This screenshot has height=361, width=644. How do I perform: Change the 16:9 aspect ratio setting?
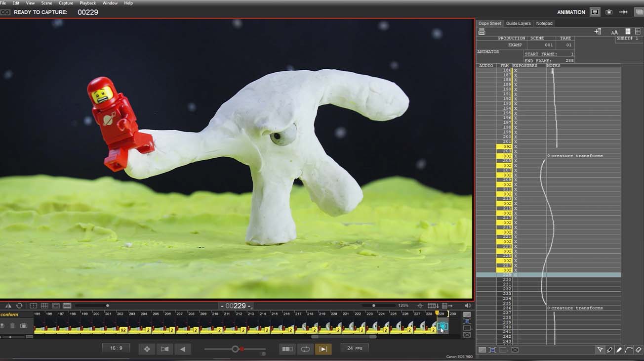click(x=116, y=349)
